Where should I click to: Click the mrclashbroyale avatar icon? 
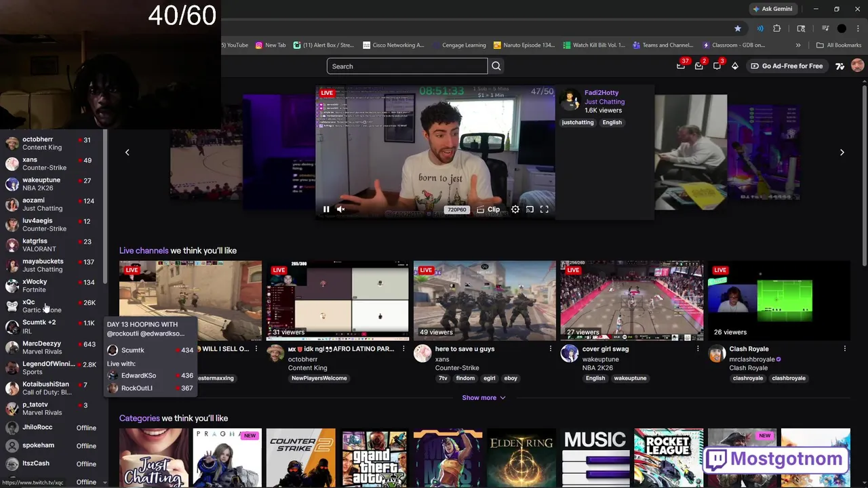point(716,353)
